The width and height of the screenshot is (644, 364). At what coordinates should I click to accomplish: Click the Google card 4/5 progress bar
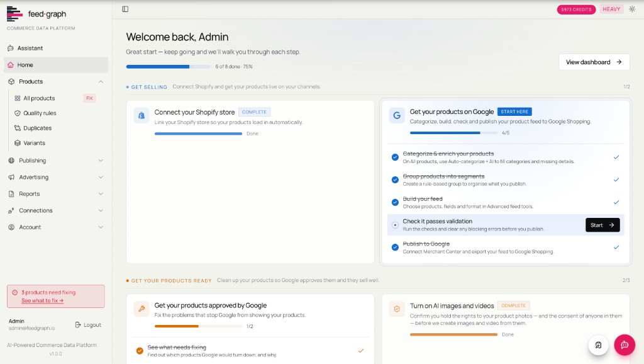coord(453,133)
